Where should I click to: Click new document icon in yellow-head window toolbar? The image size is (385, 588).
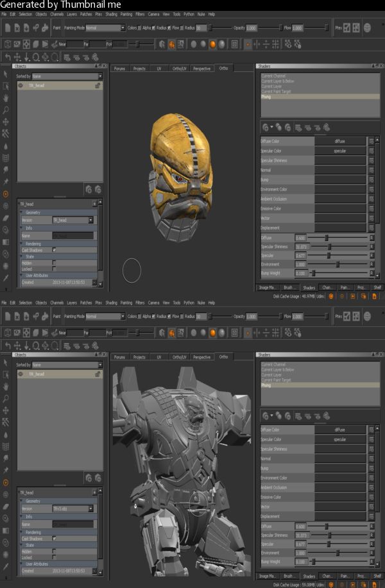pos(8,28)
